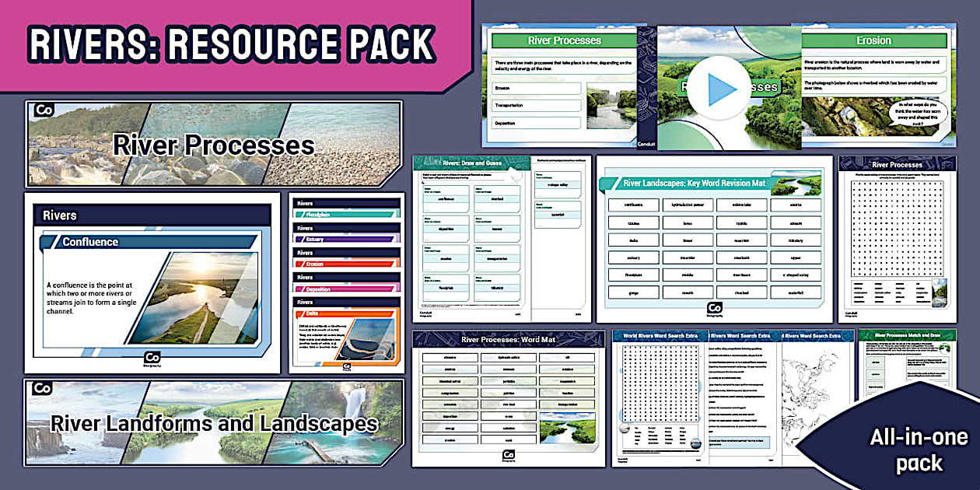Open River Landscapes Key Word Revision Mat
The height and width of the screenshot is (490, 980).
click(x=713, y=238)
